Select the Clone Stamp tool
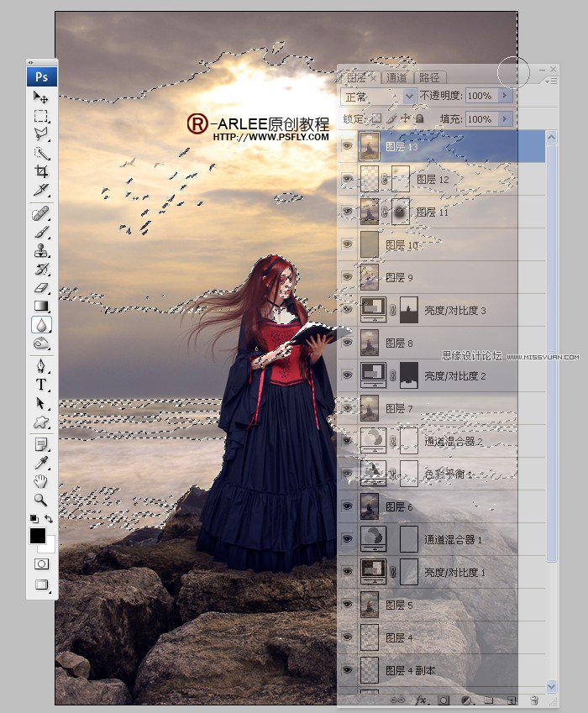 [41, 250]
